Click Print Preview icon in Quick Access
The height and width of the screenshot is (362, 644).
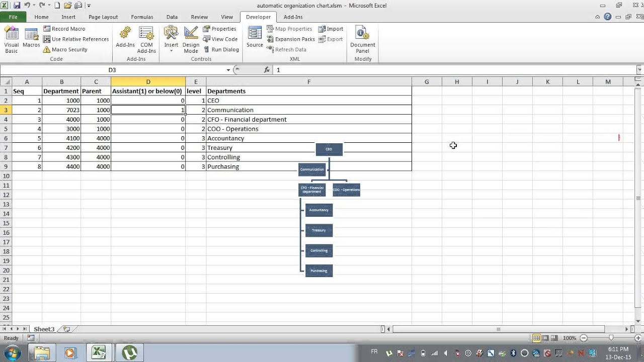78,6
